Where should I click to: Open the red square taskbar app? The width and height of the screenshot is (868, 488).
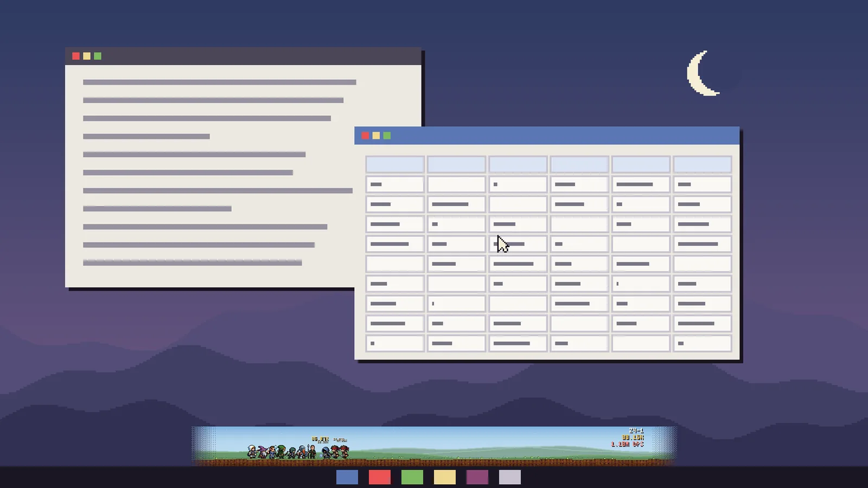tap(380, 477)
